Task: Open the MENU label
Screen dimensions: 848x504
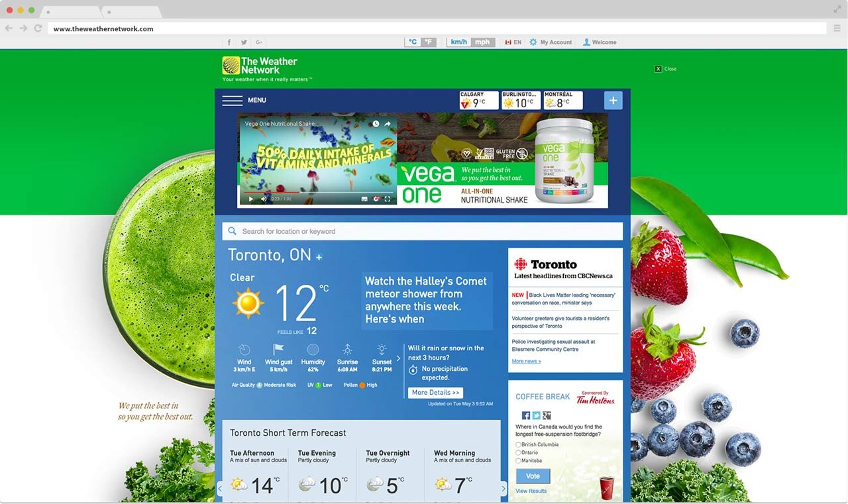Action: tap(257, 100)
